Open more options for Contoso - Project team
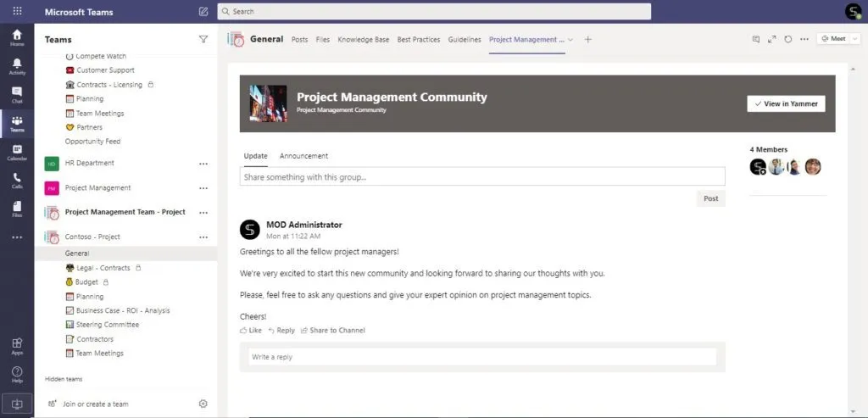Screen dimensions: 868x418 click(203, 237)
